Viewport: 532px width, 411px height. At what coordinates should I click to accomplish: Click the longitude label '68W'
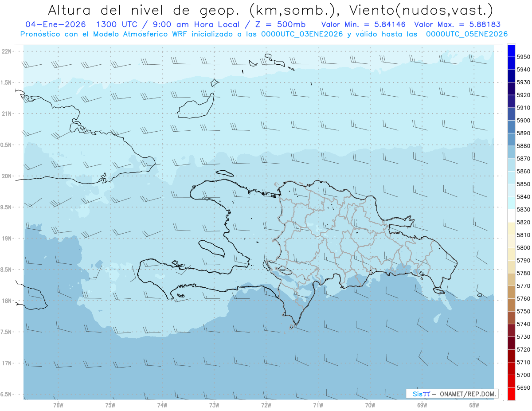coord(474,405)
